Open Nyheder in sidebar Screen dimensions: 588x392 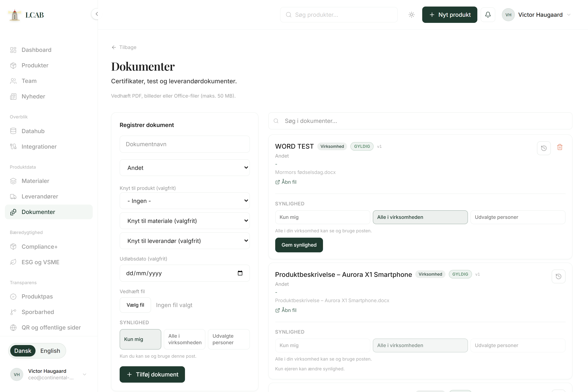pyautogui.click(x=49, y=96)
